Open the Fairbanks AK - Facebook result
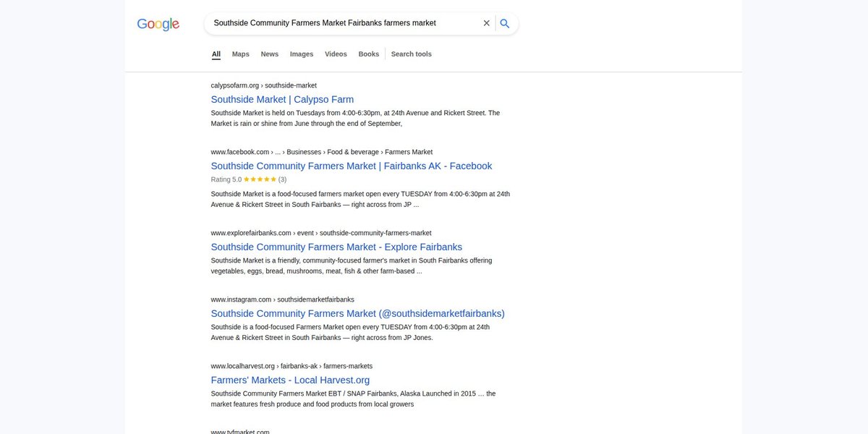The image size is (868, 434). [x=352, y=166]
